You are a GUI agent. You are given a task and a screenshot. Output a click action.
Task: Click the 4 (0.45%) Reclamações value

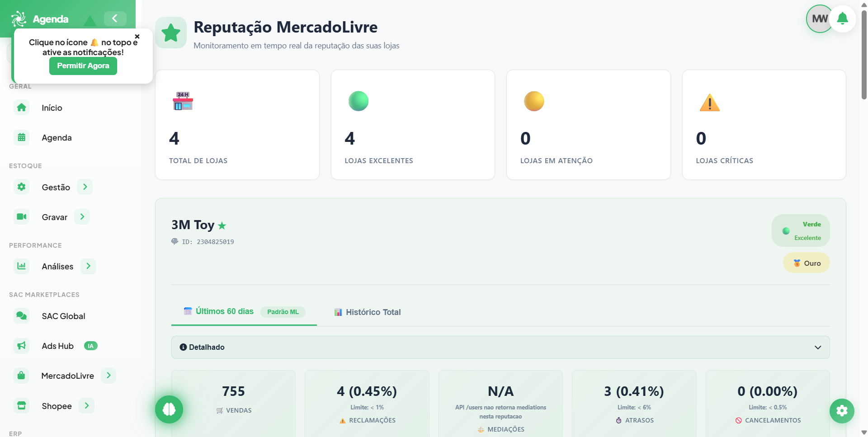point(367,391)
